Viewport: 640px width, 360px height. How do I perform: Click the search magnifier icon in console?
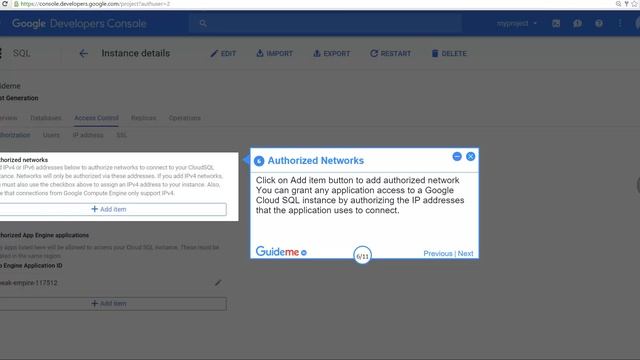(x=203, y=24)
